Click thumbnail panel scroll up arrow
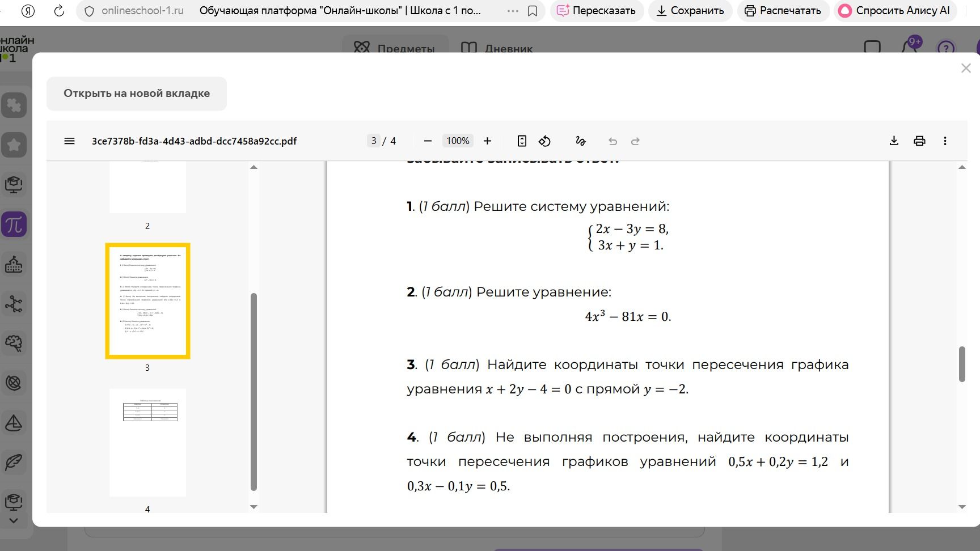This screenshot has height=551, width=980. coord(254,167)
